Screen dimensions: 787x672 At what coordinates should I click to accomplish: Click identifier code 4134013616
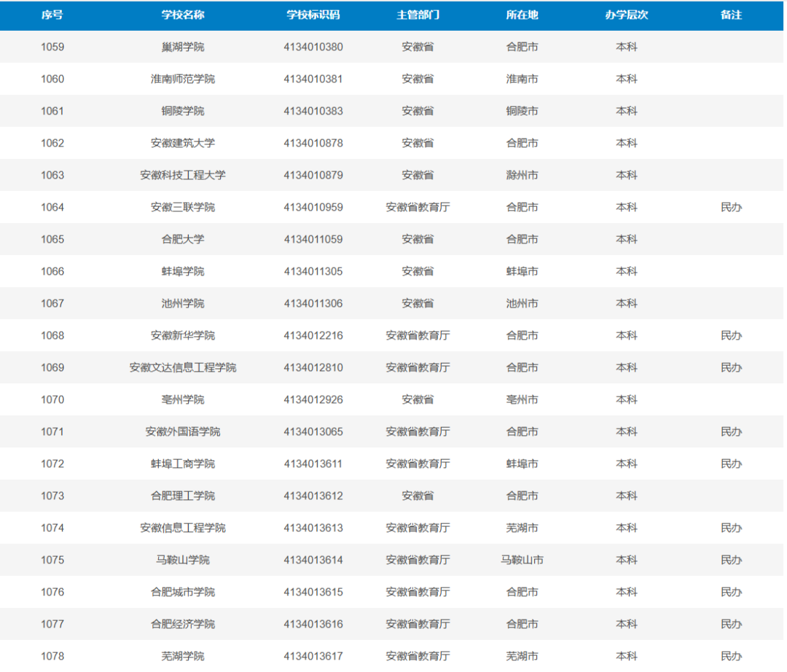313,625
